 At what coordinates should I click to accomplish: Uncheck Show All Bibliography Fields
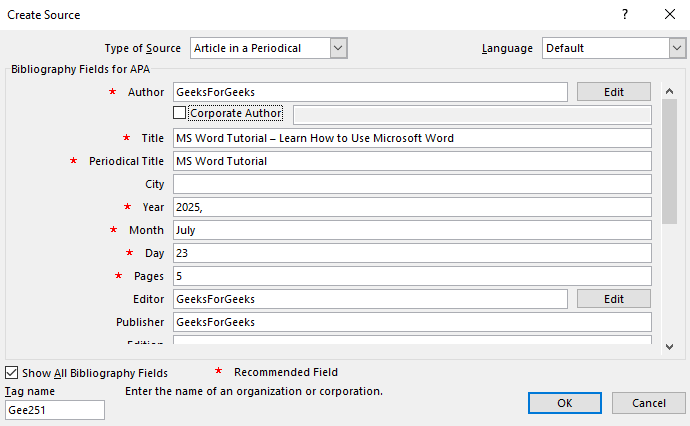point(11,373)
